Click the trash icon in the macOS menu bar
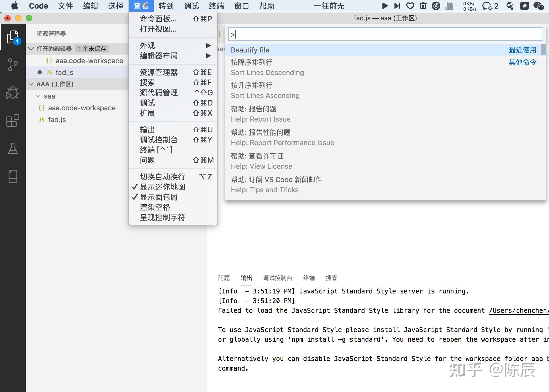The height and width of the screenshot is (392, 549). 423,6
